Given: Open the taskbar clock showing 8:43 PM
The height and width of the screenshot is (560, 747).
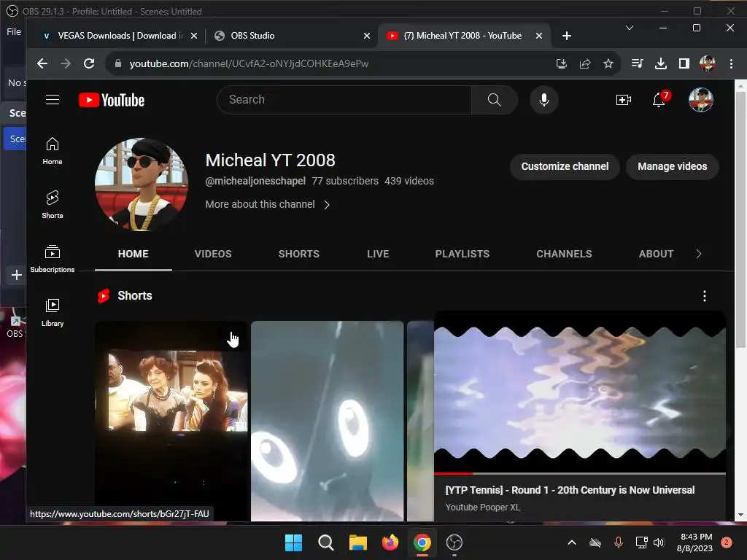Looking at the screenshot, I should point(694,542).
